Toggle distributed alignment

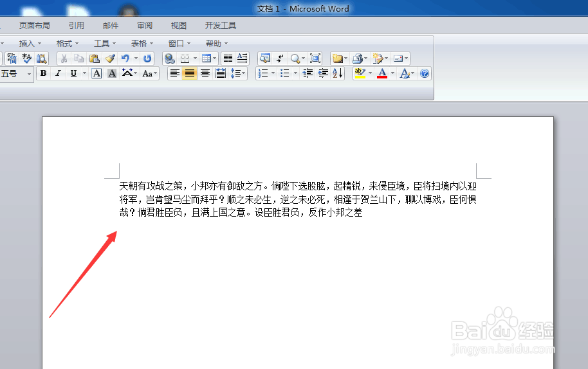(x=221, y=73)
